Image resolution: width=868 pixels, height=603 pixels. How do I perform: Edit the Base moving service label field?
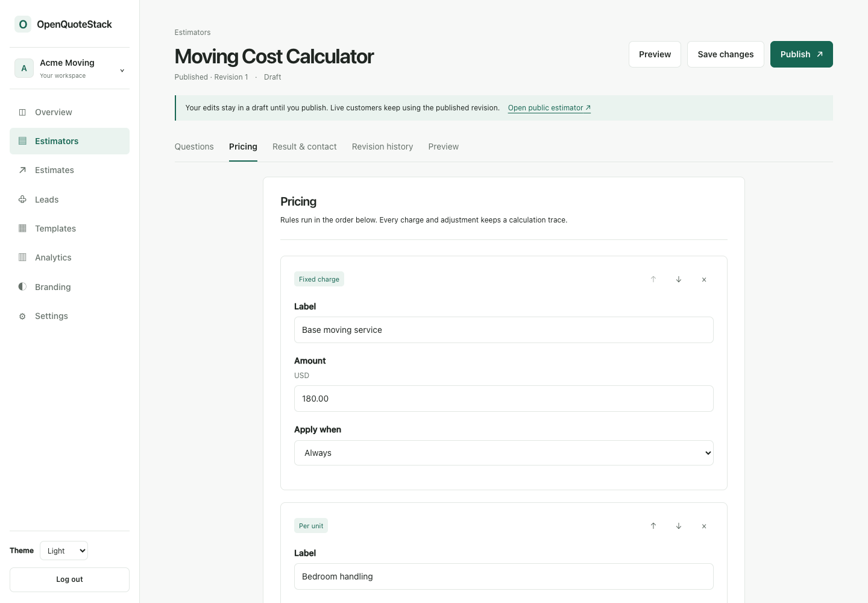504,330
